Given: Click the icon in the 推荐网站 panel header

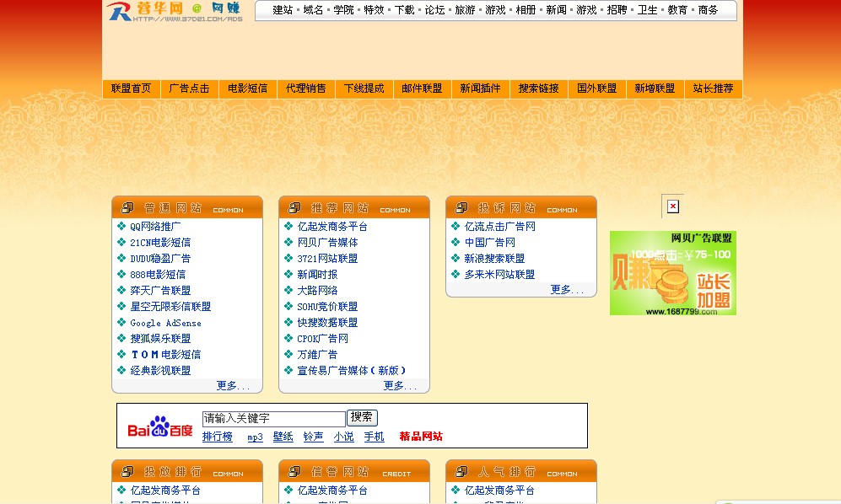Looking at the screenshot, I should pyautogui.click(x=294, y=207).
